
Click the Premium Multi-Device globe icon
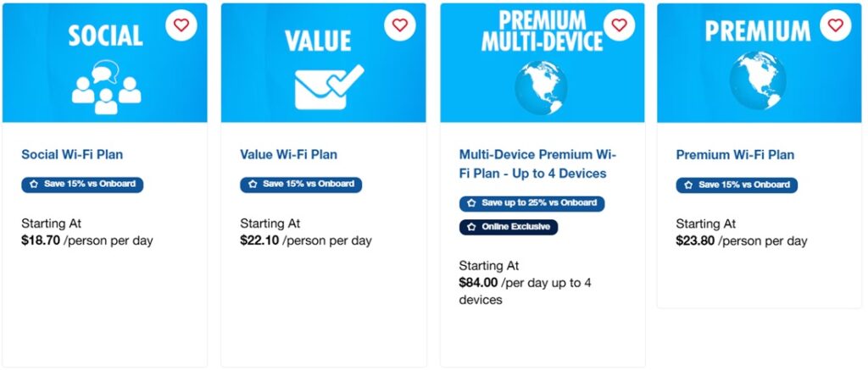[x=541, y=87]
